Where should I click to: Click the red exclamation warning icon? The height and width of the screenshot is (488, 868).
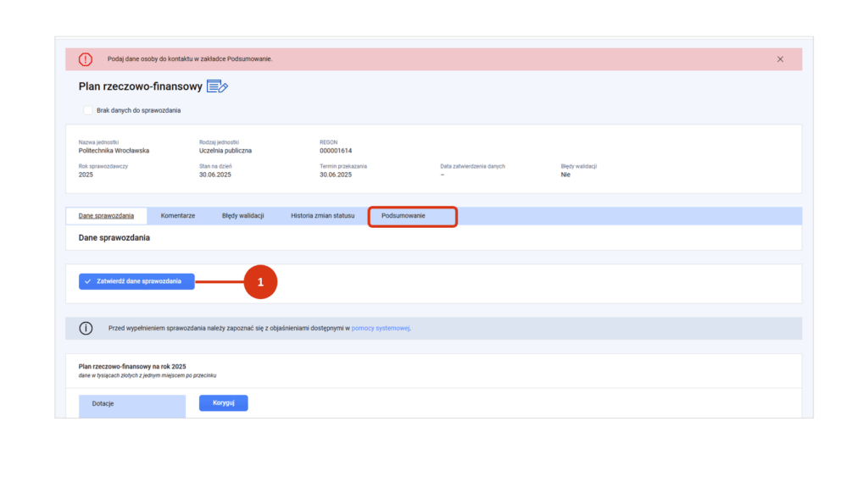(x=86, y=59)
